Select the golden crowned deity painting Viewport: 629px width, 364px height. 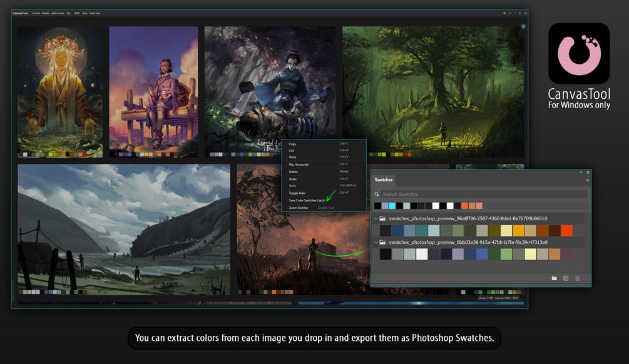point(60,91)
